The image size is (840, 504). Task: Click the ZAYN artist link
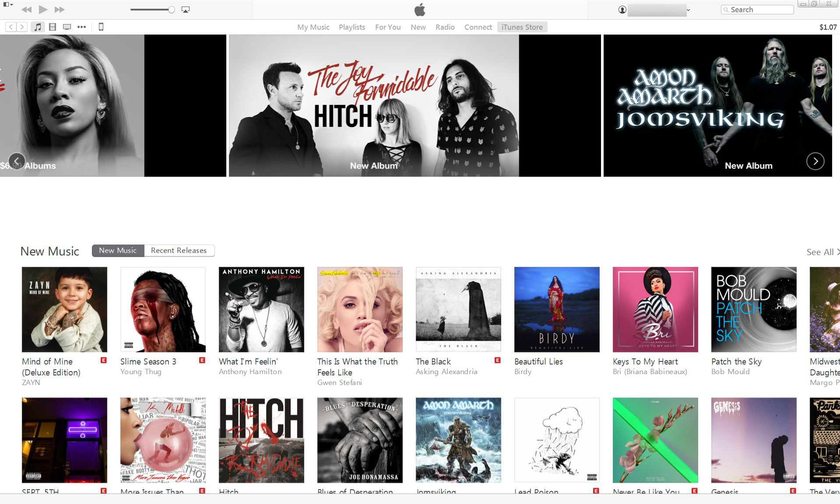pos(31,383)
